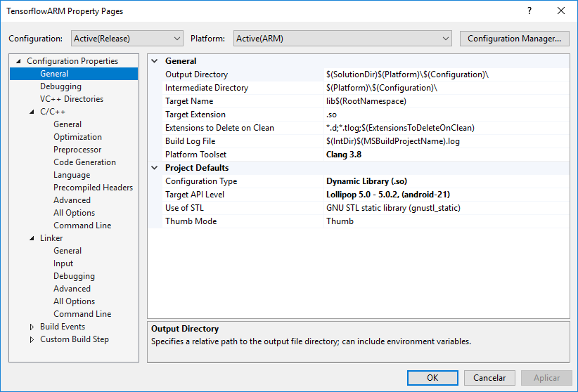Select the C/C++ tree label
Image resolution: width=578 pixels, height=392 pixels.
(53, 112)
